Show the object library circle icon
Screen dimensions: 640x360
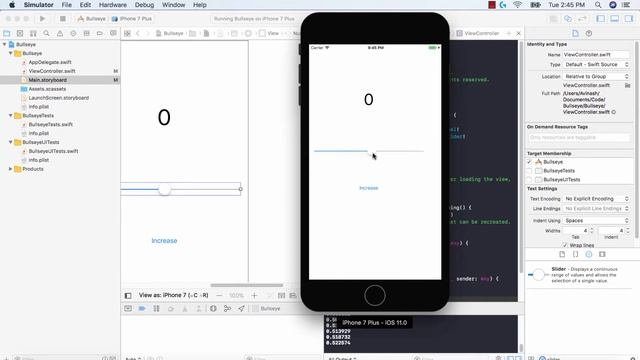[589, 254]
